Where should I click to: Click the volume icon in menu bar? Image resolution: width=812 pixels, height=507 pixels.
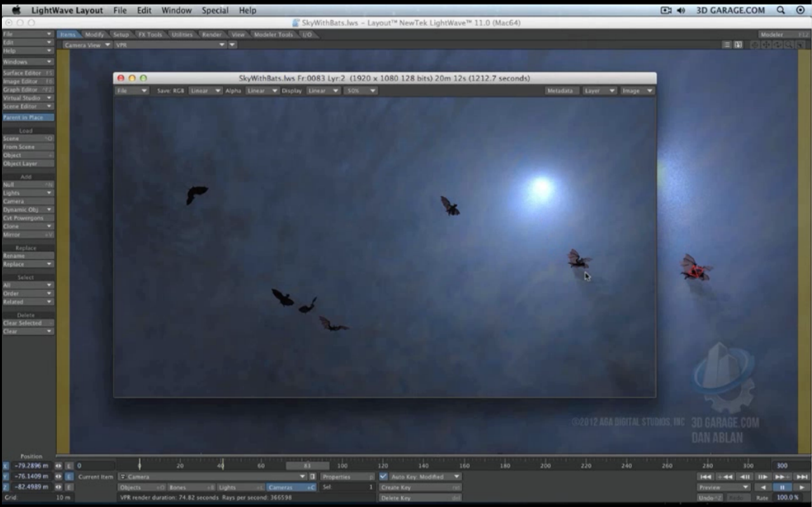(x=681, y=10)
